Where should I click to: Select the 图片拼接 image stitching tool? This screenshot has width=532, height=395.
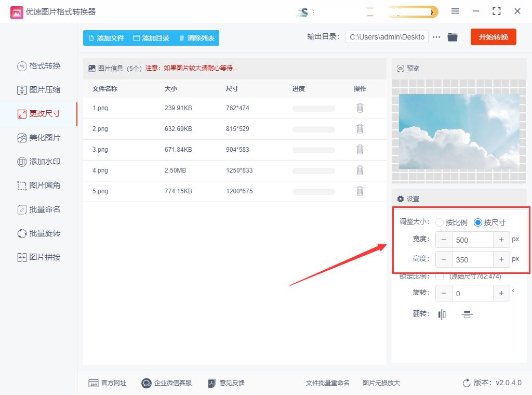coord(39,257)
